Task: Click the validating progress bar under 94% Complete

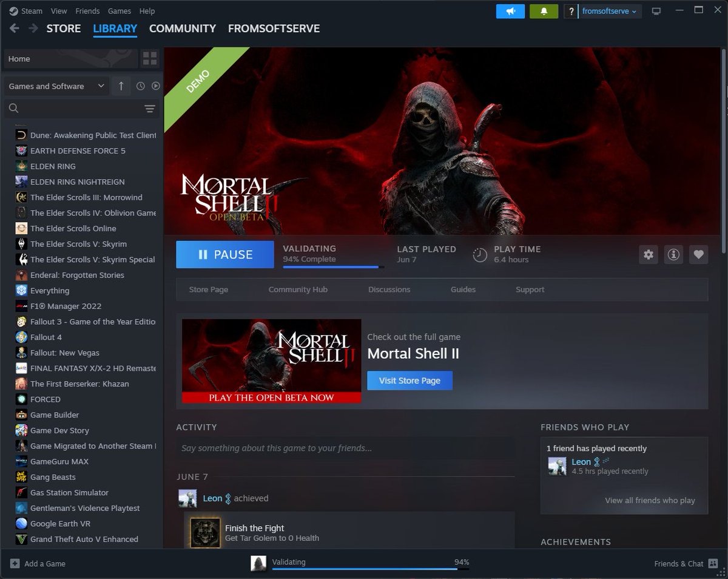Action: [334, 266]
